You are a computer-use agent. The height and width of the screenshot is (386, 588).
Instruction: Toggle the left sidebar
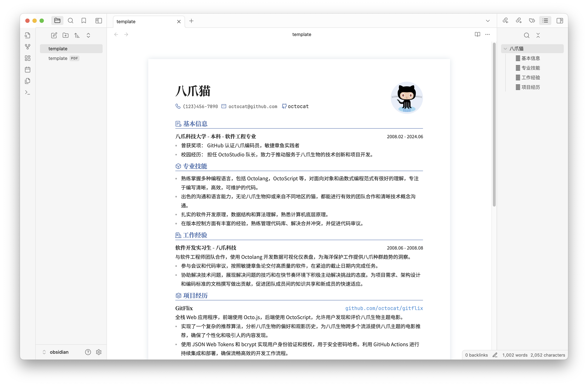click(x=99, y=21)
